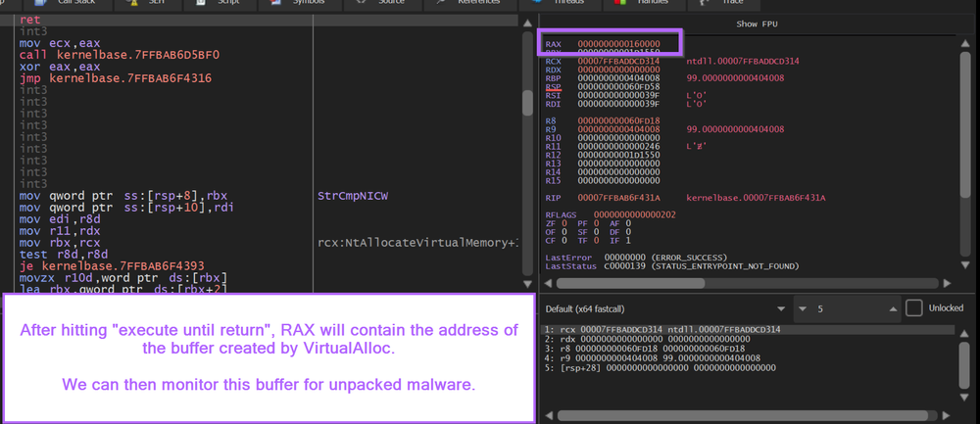Viewport: 980px width, 424px height.
Task: Select argument 3: r8 row
Action: [x=748, y=349]
